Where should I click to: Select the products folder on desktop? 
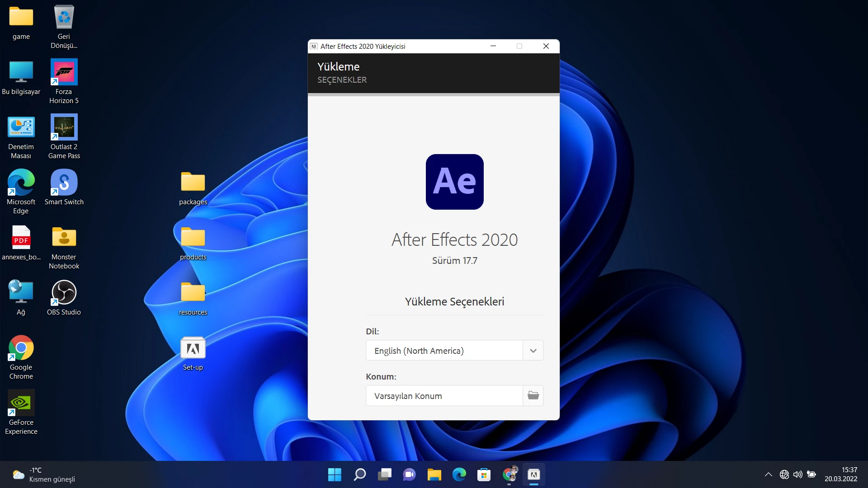(x=193, y=238)
